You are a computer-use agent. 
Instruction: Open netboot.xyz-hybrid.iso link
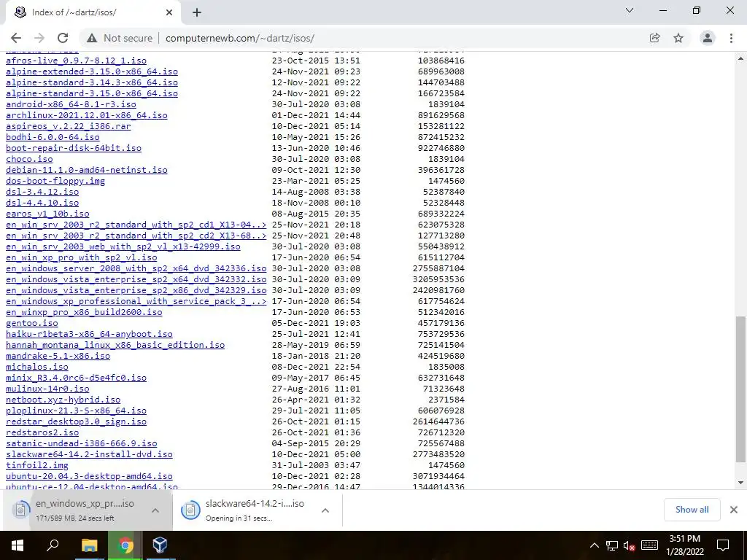63,400
